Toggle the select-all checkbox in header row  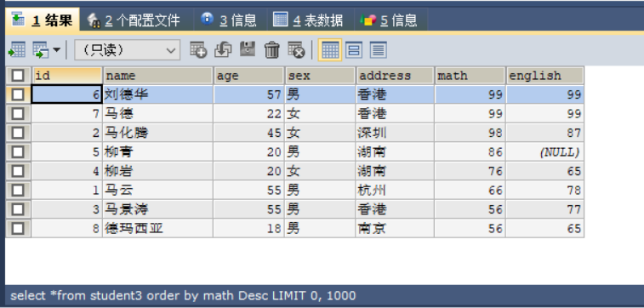pyautogui.click(x=18, y=76)
